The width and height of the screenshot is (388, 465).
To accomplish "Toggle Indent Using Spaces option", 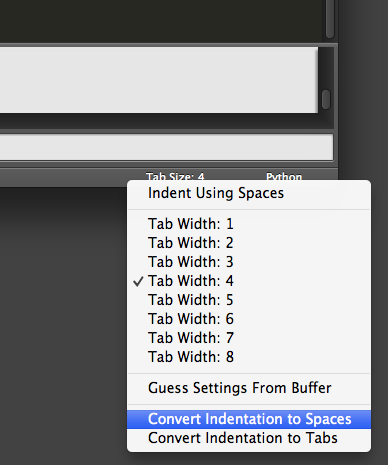I will point(249,193).
